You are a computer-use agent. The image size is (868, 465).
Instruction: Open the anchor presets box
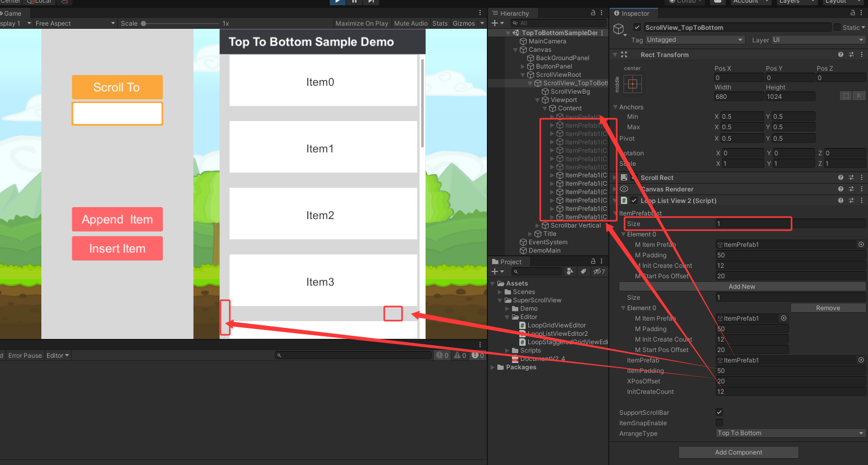point(632,84)
